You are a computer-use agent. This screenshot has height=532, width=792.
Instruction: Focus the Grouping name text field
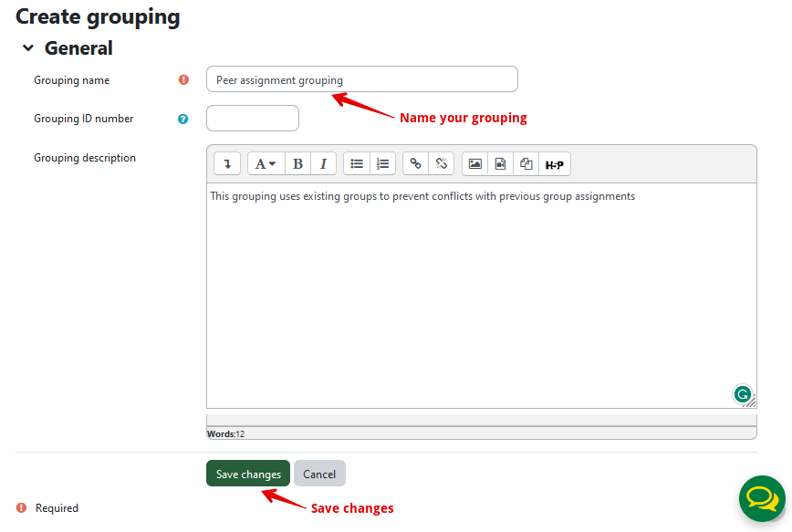361,79
